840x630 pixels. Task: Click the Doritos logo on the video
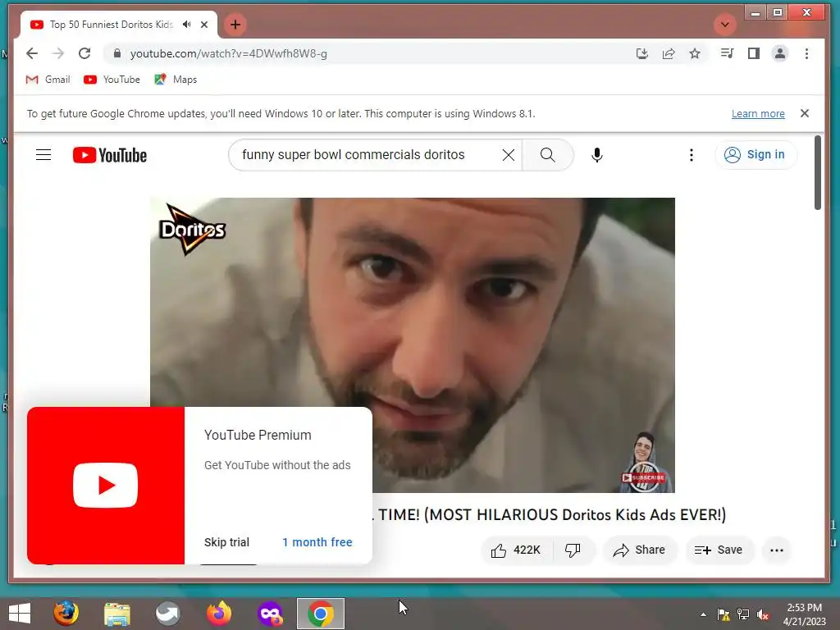coord(192,230)
